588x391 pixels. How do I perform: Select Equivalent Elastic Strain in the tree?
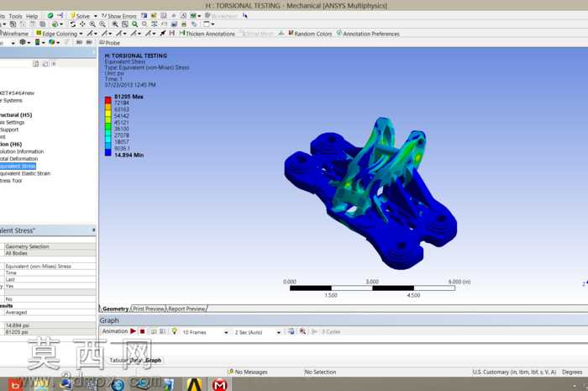[25, 173]
